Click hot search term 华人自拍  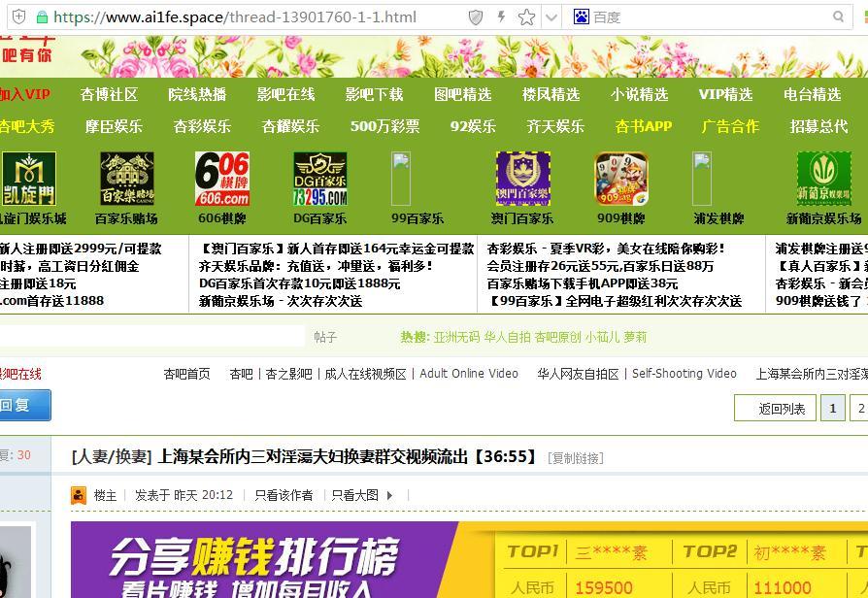(x=507, y=337)
